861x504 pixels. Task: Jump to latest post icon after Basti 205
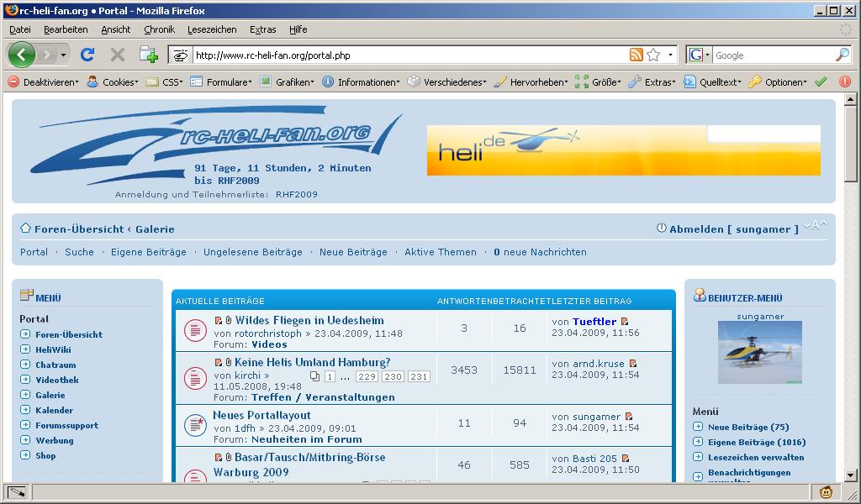626,459
